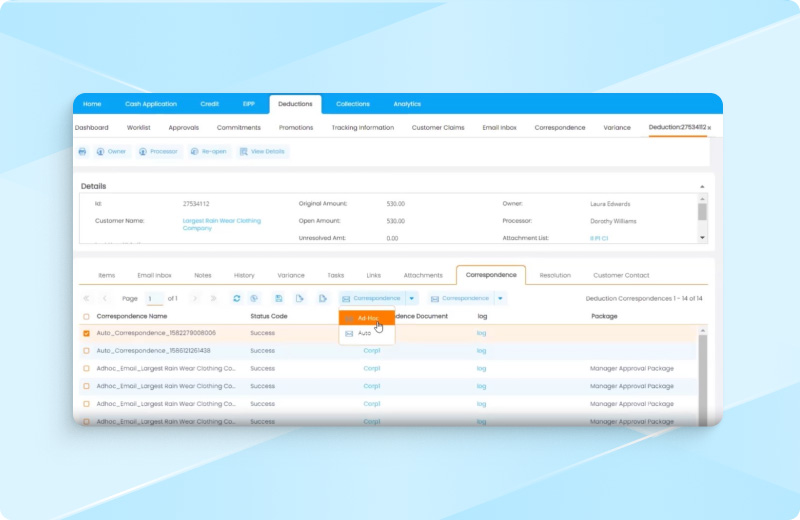
Task: Switch to the Items detail tab
Action: 107,276
